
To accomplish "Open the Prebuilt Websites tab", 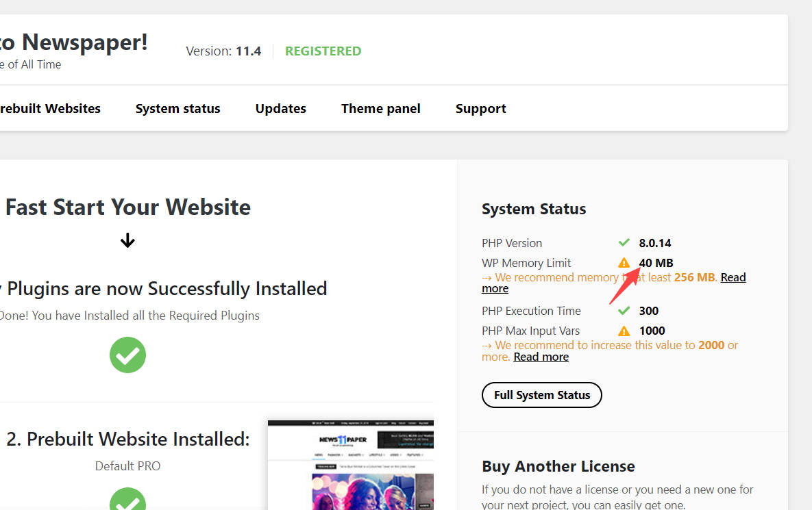I will (x=50, y=109).
